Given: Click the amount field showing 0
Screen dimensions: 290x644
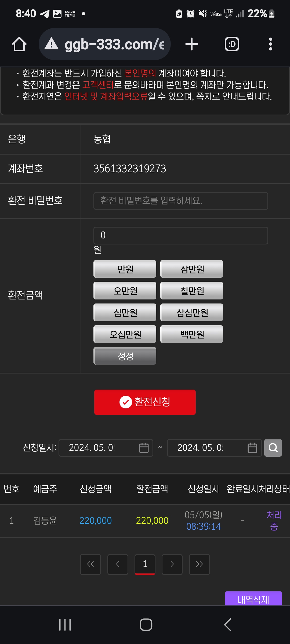Looking at the screenshot, I should tap(181, 235).
